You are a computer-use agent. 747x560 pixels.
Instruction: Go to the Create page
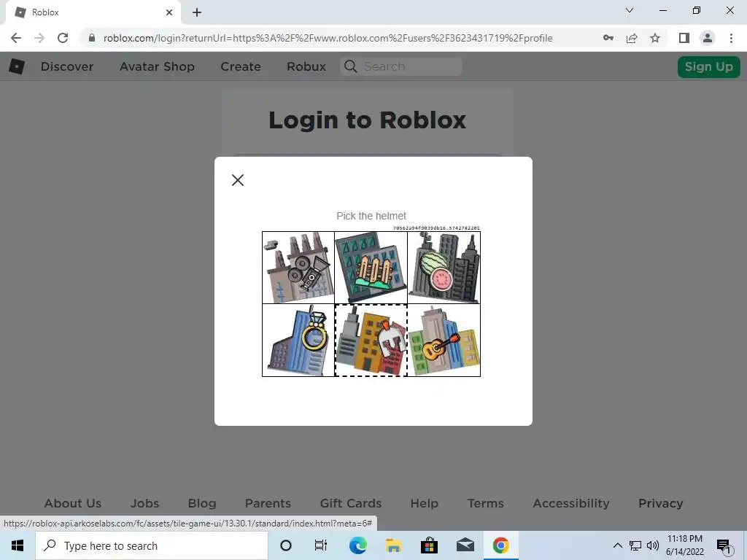241,66
